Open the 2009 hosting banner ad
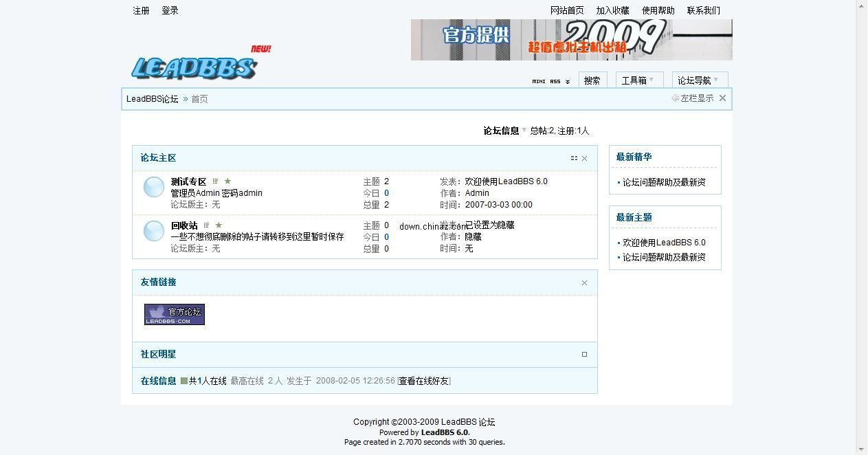Viewport: 868px width, 455px height. [x=572, y=40]
